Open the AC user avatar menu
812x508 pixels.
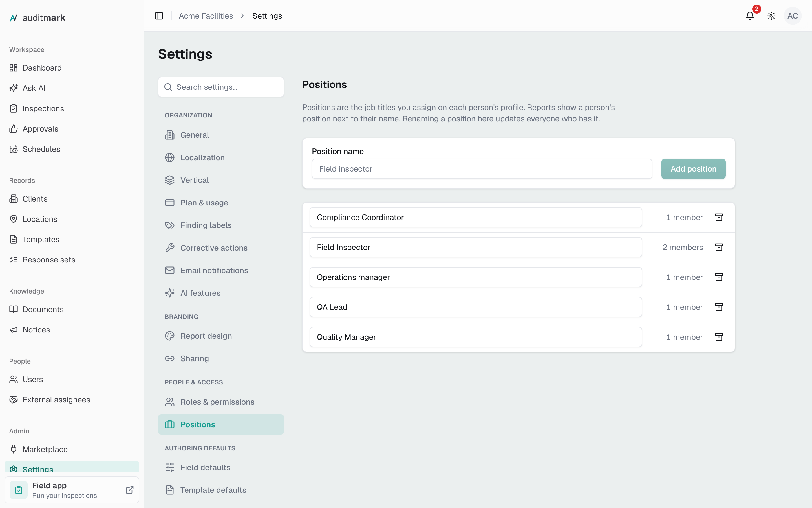click(793, 16)
